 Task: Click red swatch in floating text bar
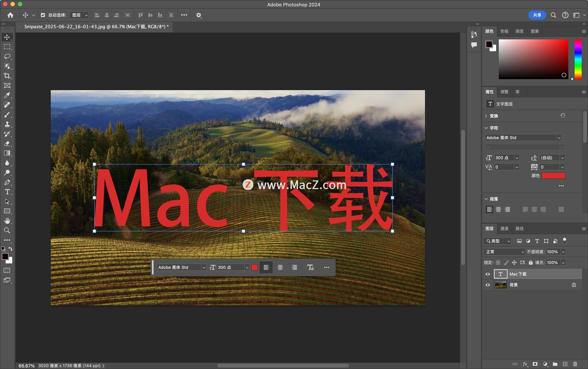click(254, 267)
